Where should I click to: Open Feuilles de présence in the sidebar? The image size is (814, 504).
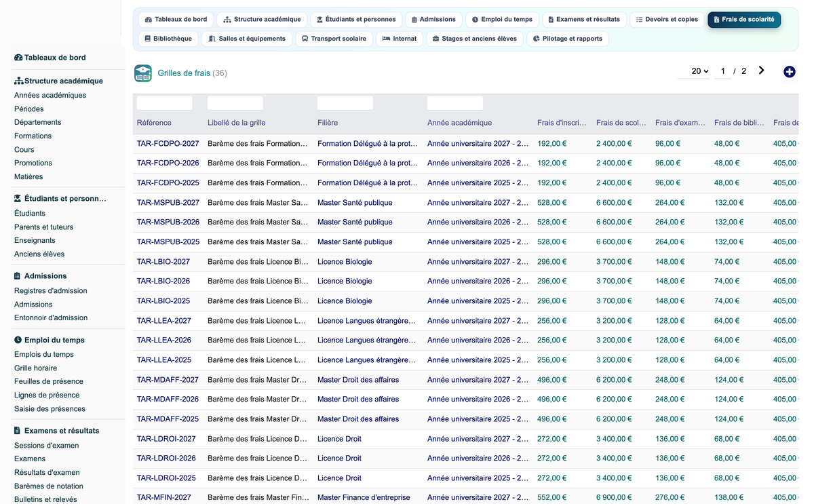[x=49, y=382]
